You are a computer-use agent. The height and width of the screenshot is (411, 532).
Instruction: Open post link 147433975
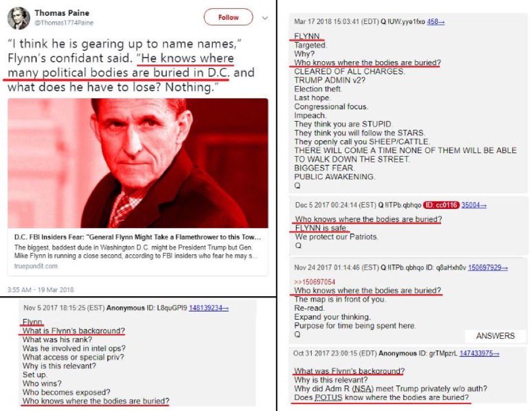tap(479, 353)
